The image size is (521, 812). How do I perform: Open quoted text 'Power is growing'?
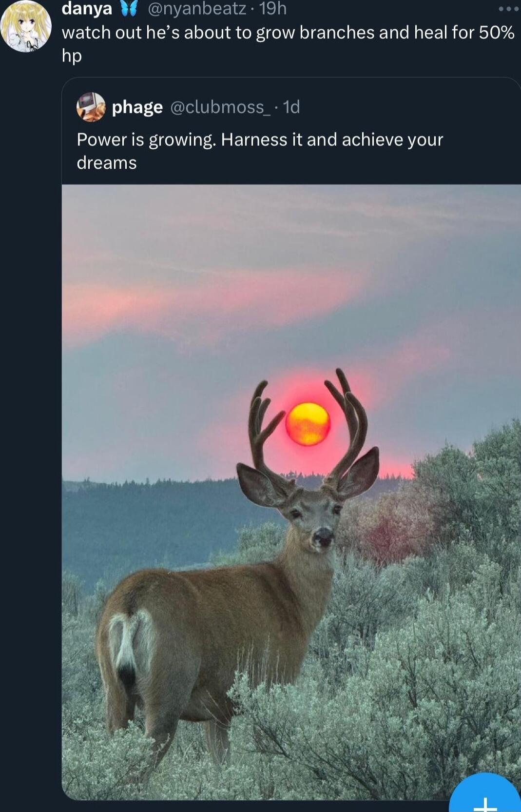coord(260,151)
